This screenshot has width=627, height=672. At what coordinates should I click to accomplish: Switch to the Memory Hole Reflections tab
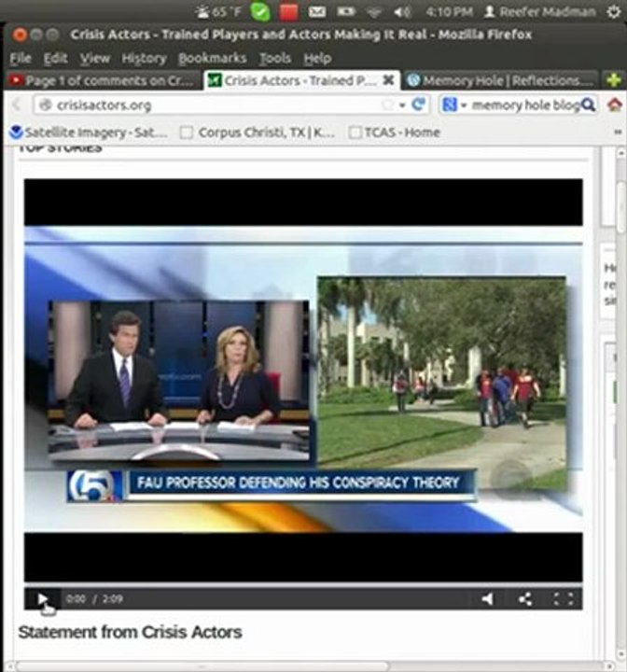click(x=499, y=80)
